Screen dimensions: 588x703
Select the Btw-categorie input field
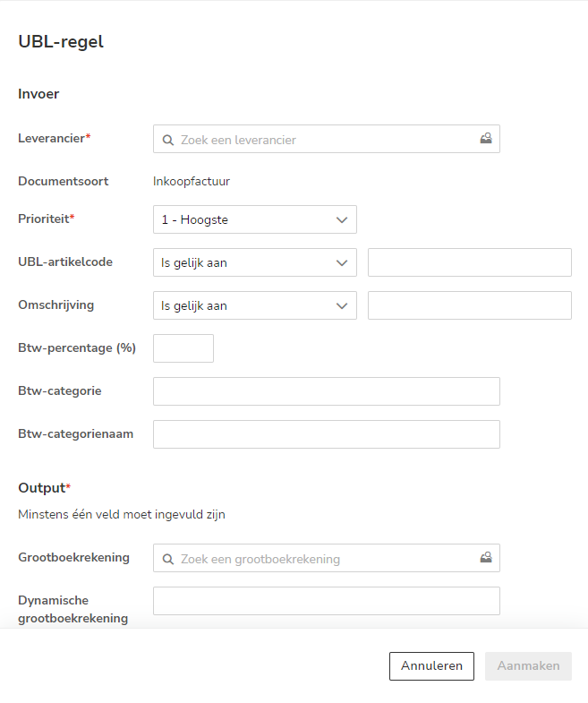326,391
